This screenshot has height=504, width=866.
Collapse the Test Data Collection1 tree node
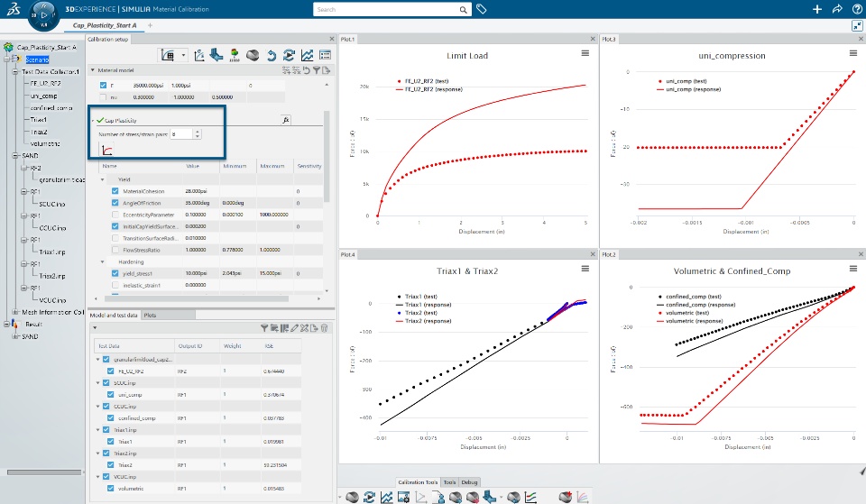pos(15,72)
